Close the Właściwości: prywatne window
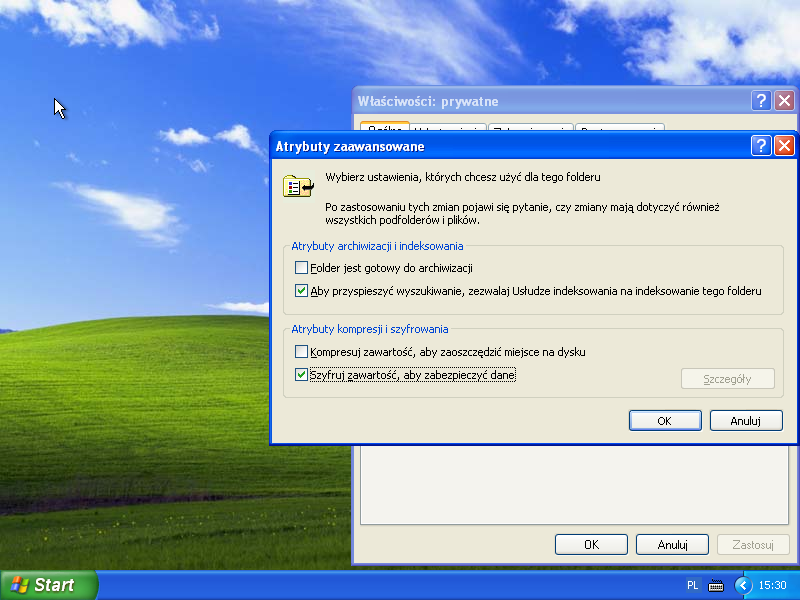The width and height of the screenshot is (800, 600). click(784, 101)
